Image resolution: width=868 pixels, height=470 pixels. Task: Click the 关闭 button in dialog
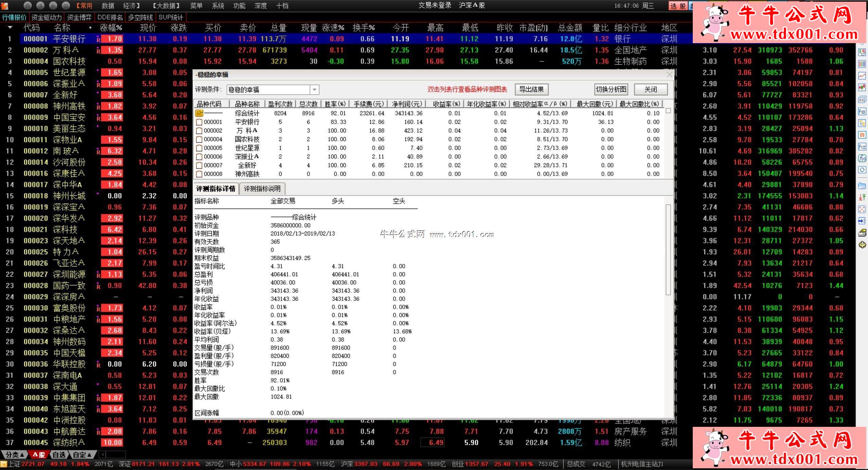point(651,89)
